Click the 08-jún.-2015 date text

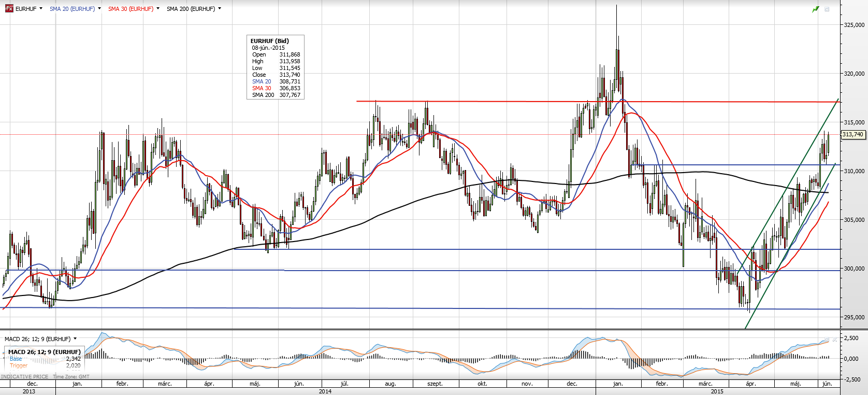pos(268,48)
